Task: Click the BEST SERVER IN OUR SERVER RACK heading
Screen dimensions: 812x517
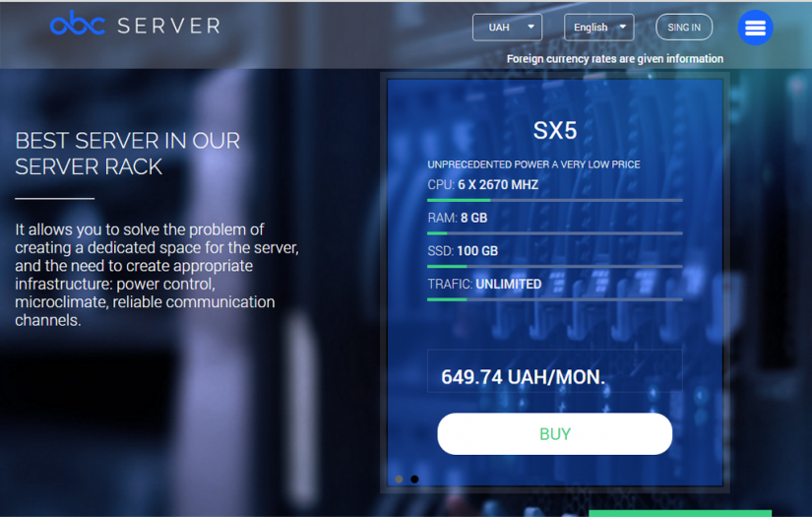Action: tap(127, 154)
